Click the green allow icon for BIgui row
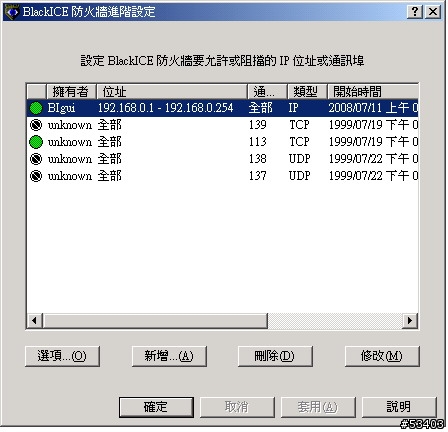The image size is (448, 432). click(36, 108)
